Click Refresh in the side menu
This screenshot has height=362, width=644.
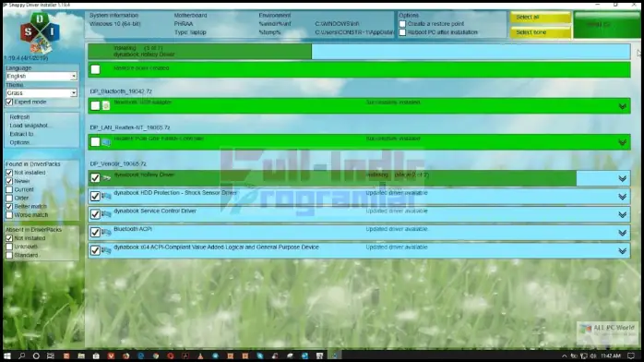(x=19, y=117)
